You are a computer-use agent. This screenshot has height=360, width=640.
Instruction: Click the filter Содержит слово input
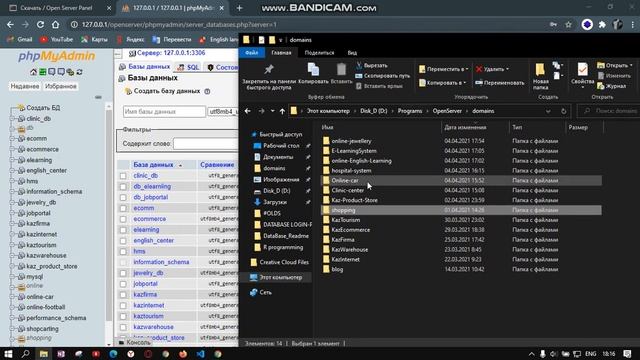pos(206,144)
